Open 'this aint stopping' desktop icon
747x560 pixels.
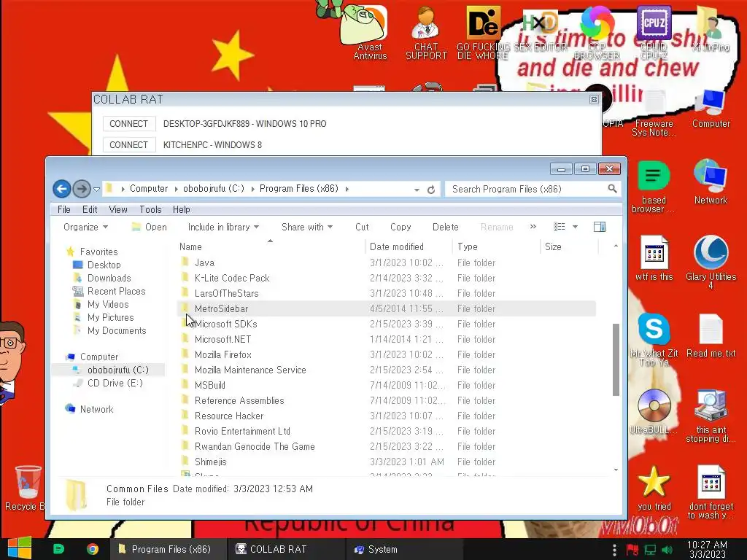[711, 416]
